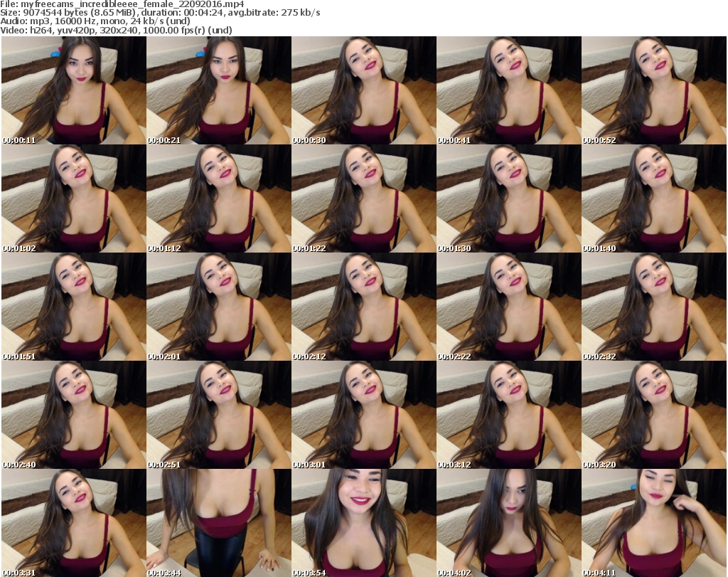The height and width of the screenshot is (577, 728).
Task: View the frame timestamped 00:04:11
Action: click(654, 523)
